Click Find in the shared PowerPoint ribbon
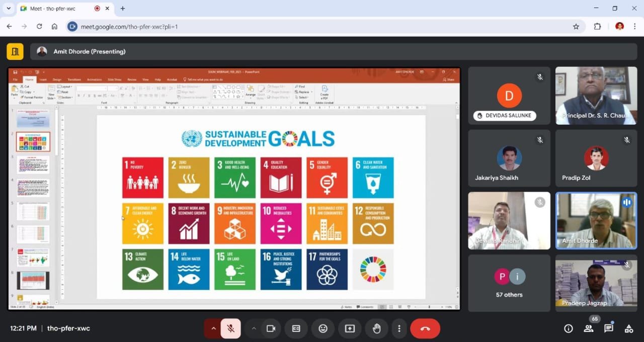 pos(300,87)
